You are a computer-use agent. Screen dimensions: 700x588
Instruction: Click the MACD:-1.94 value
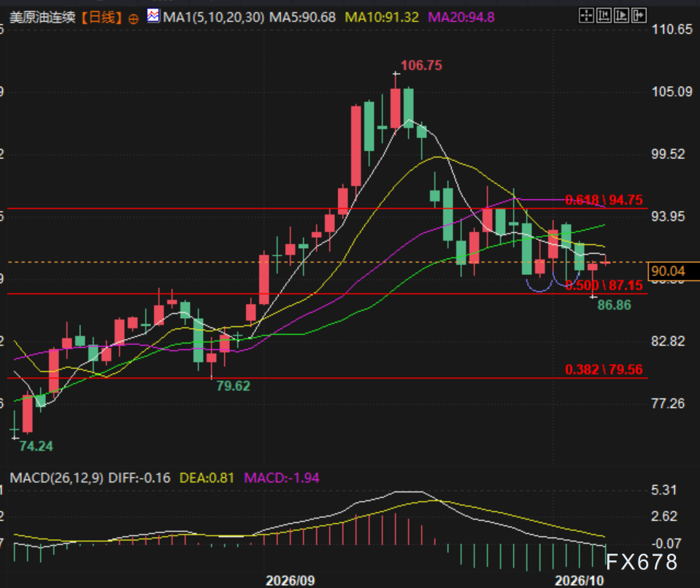click(282, 479)
